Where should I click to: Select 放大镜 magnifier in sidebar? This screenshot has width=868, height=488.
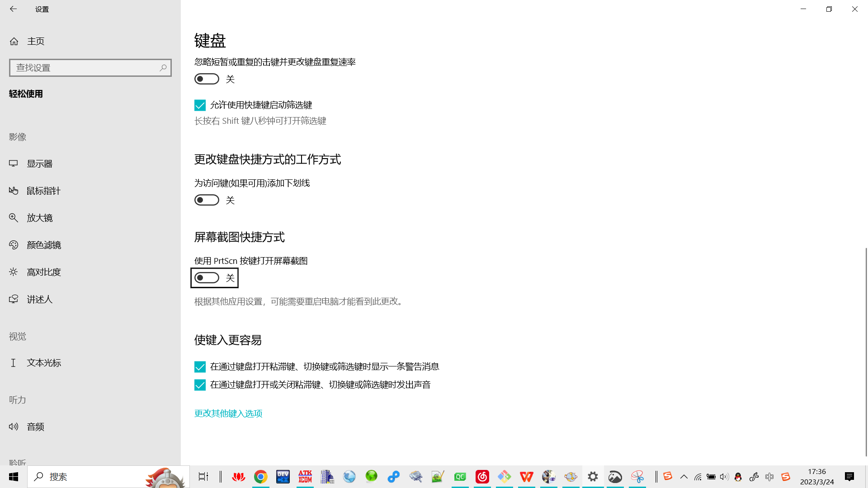pyautogui.click(x=39, y=218)
